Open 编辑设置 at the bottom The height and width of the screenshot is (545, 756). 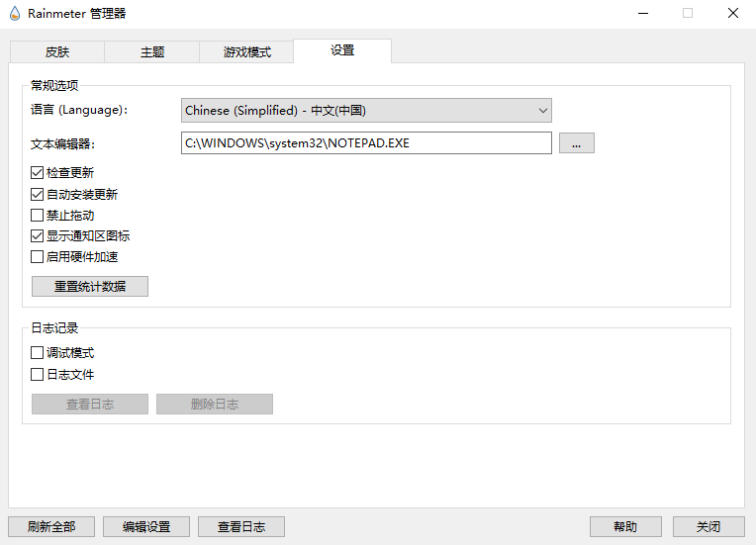pyautogui.click(x=146, y=526)
